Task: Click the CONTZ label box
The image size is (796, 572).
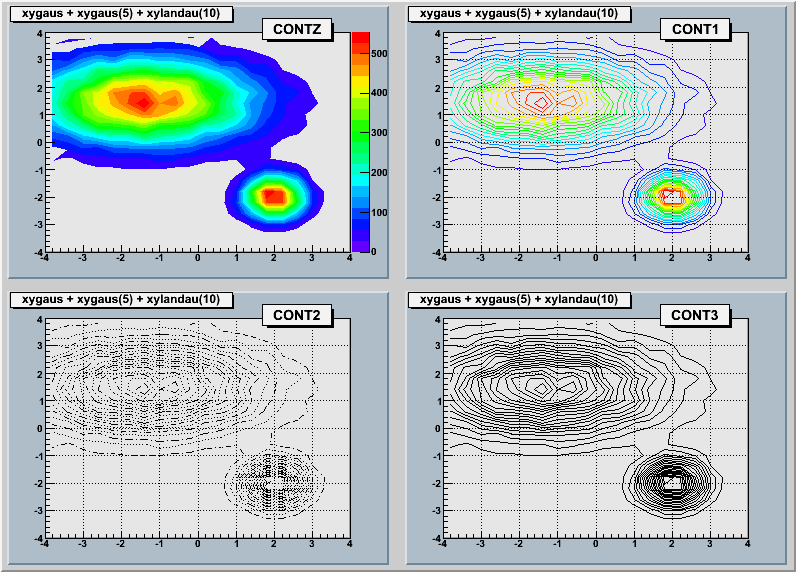Action: pyautogui.click(x=297, y=30)
